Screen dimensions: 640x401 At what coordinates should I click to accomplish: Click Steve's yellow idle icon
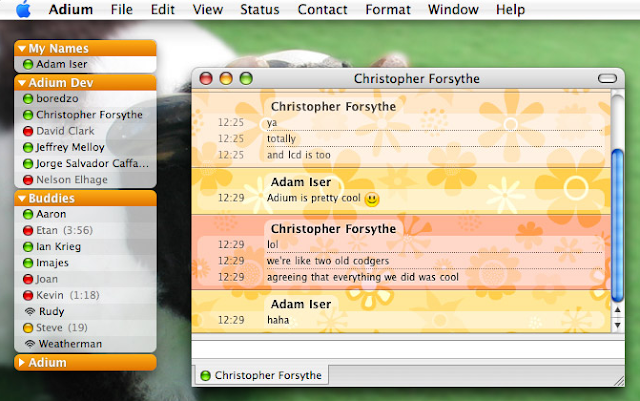click(28, 328)
